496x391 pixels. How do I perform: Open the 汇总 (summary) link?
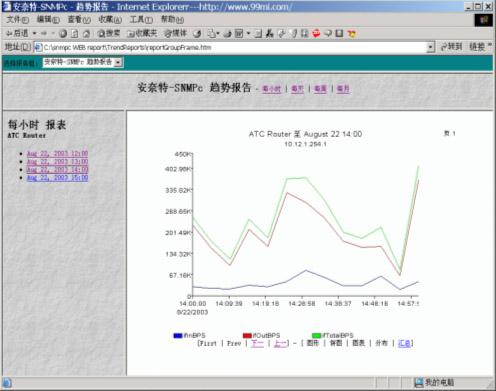click(404, 343)
